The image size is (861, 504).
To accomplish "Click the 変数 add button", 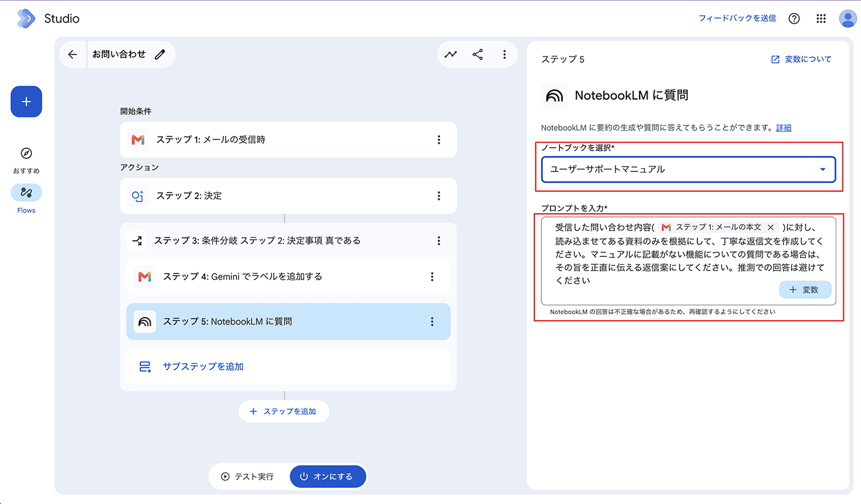I will click(805, 289).
